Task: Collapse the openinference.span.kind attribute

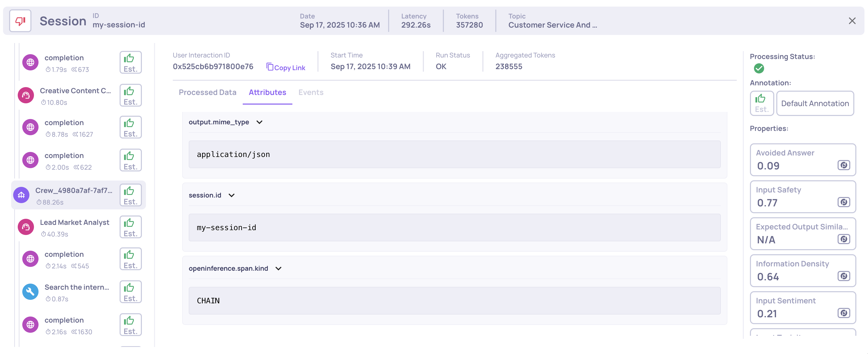Action: coord(278,268)
